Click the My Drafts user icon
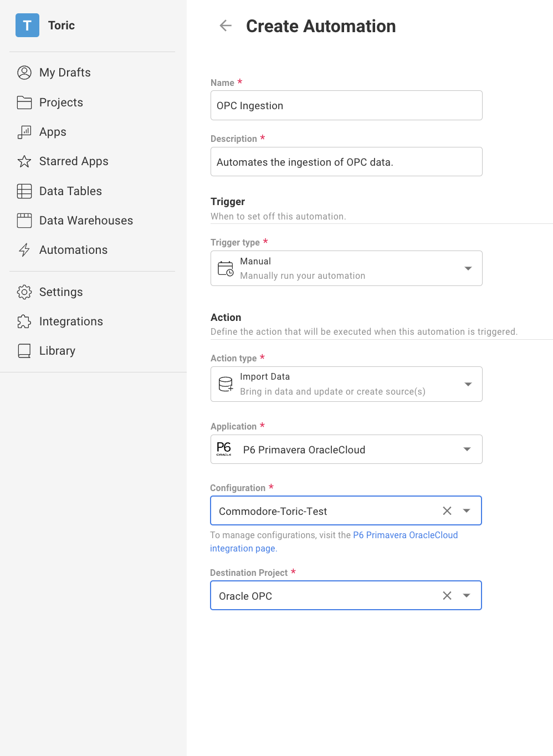 24,73
